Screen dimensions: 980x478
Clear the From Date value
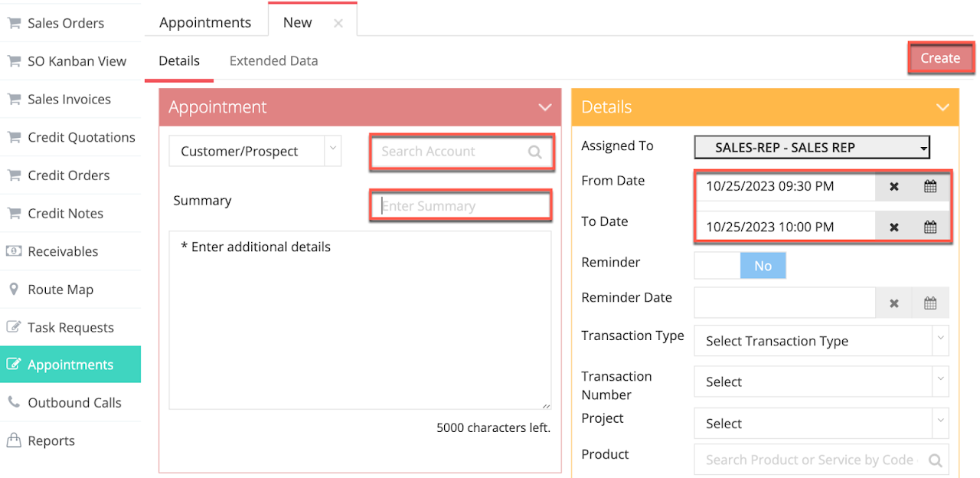[893, 186]
